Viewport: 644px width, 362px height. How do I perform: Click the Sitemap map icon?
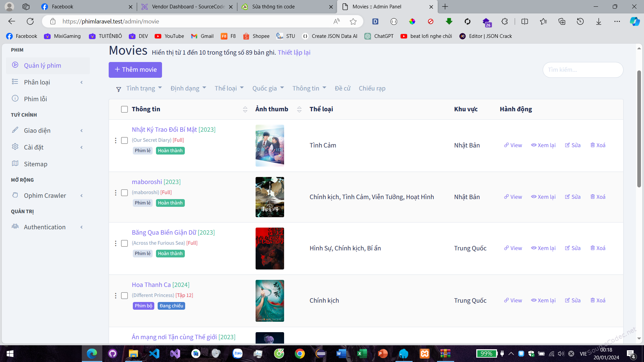point(15,164)
